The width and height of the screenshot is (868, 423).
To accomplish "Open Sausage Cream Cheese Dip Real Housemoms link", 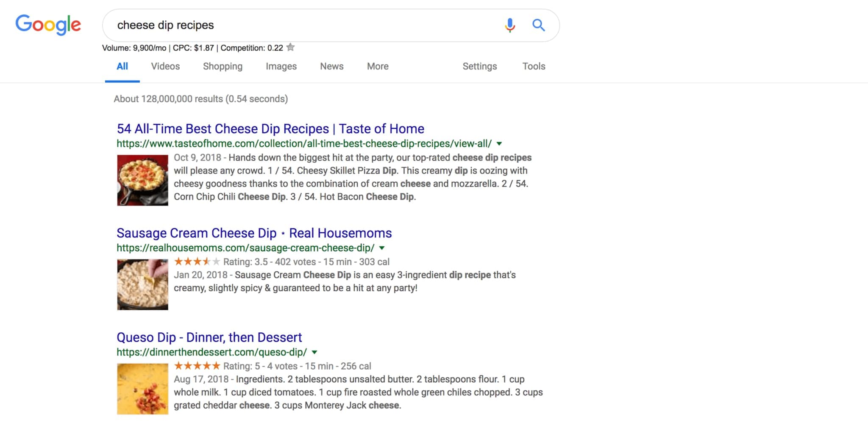I will click(254, 233).
